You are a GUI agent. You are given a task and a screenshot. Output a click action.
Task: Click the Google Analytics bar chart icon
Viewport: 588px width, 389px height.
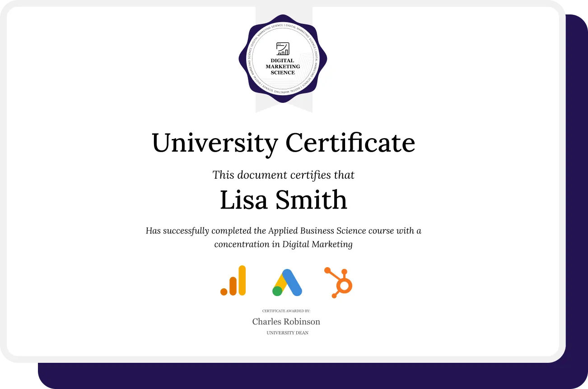pyautogui.click(x=233, y=281)
